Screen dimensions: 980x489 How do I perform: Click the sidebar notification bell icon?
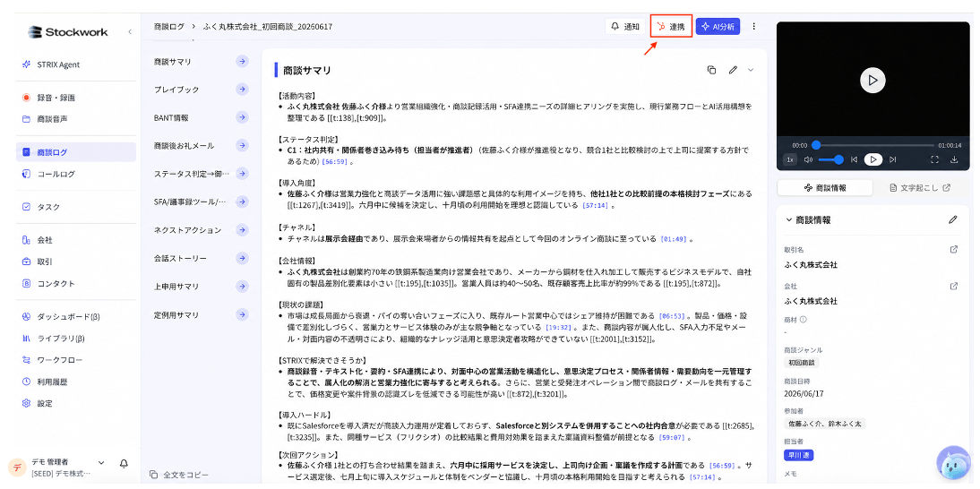(x=124, y=463)
